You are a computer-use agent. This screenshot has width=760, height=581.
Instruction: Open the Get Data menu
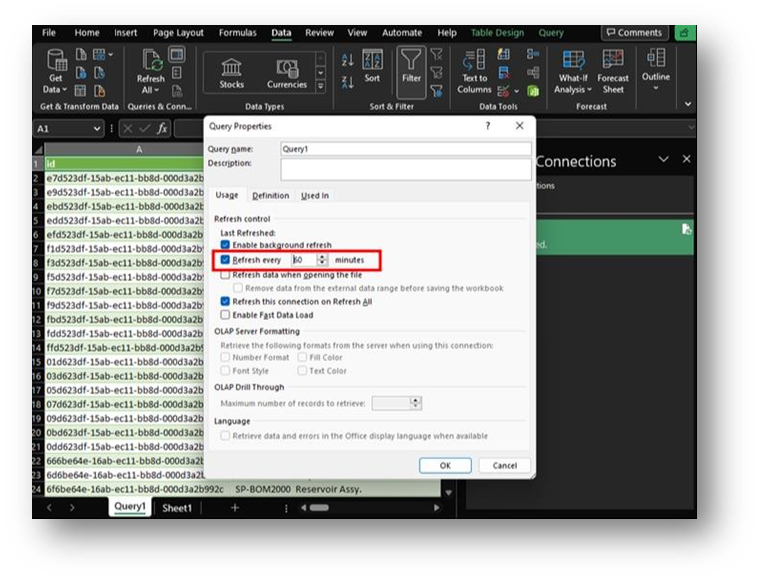[55, 72]
